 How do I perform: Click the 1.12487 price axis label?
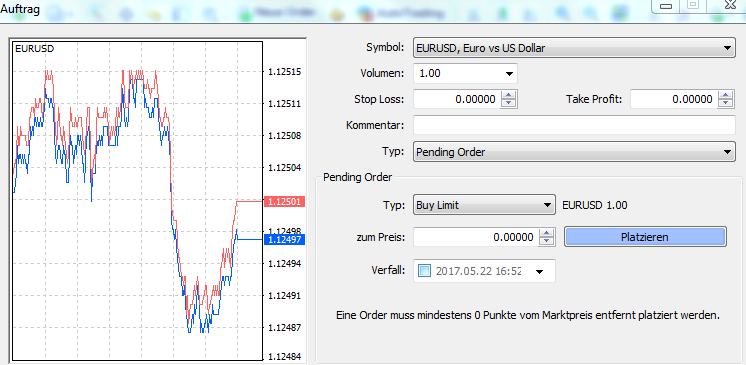tap(285, 327)
